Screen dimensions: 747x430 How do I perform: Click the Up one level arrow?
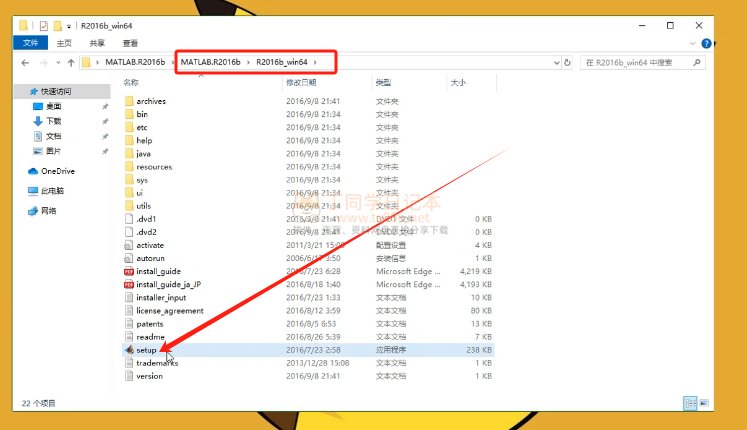click(69, 63)
